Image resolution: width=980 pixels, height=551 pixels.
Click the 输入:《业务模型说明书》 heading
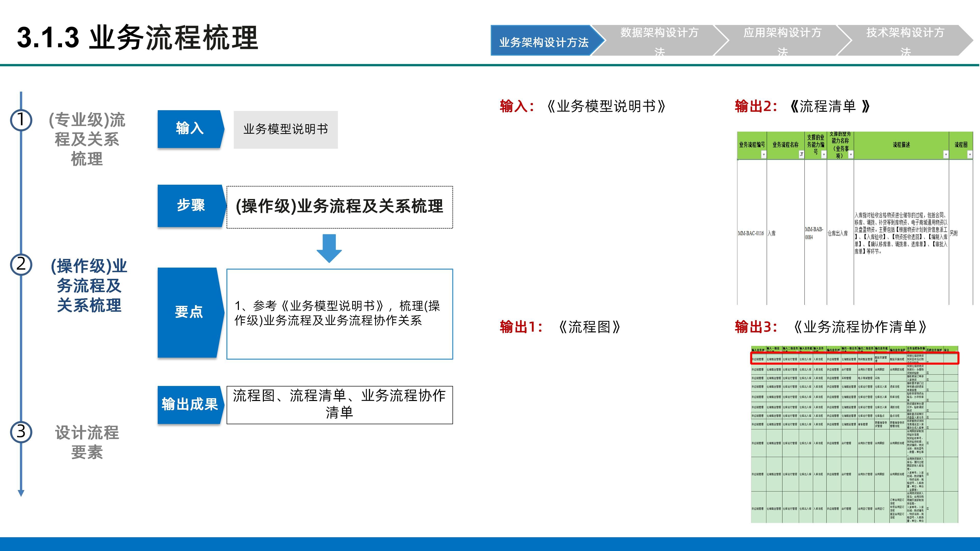(x=583, y=106)
